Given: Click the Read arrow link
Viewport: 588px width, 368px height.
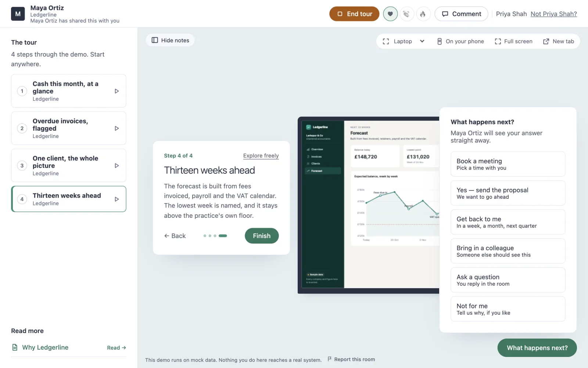Looking at the screenshot, I should coord(116,348).
